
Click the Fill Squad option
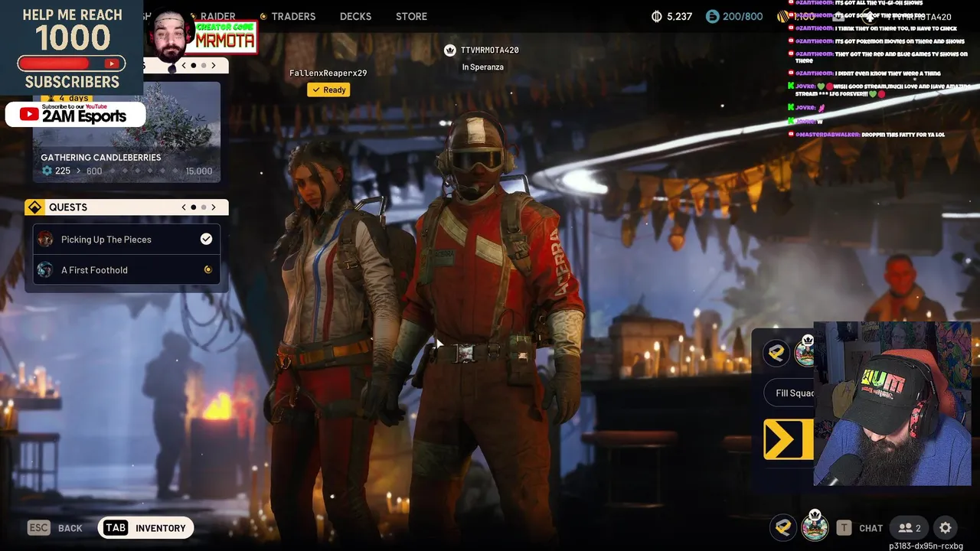[x=790, y=393]
